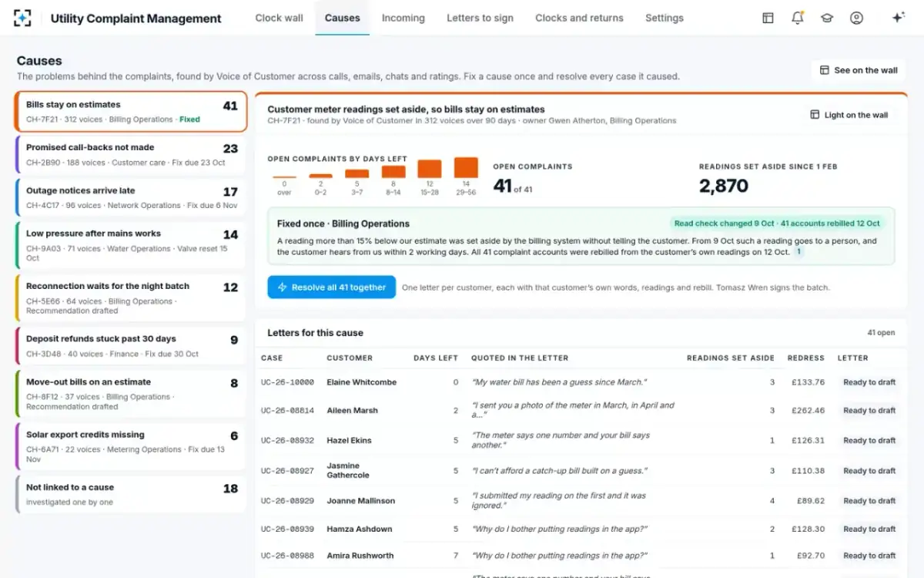
Task: Switch to the Clock wall tab
Action: click(279, 18)
